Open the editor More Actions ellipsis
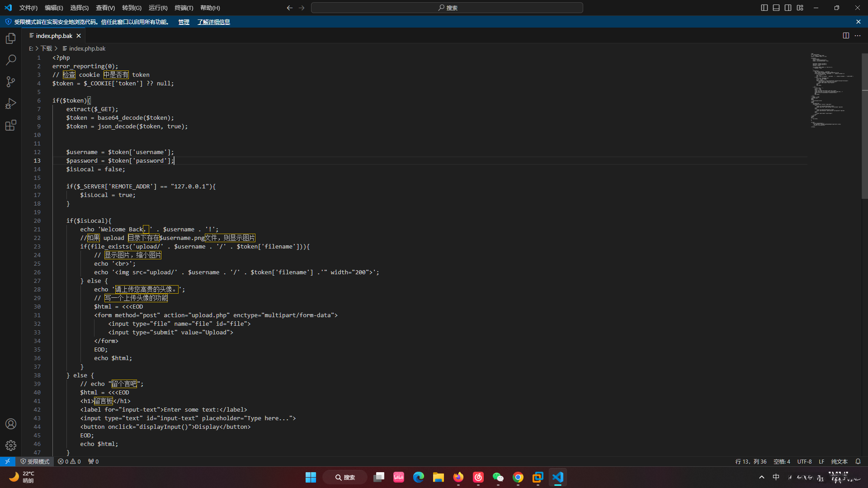 tap(858, 36)
